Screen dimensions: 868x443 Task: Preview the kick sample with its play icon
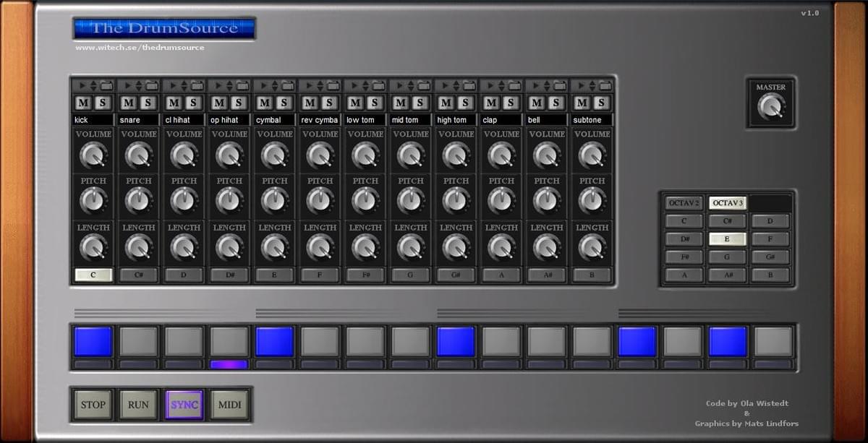click(x=82, y=85)
